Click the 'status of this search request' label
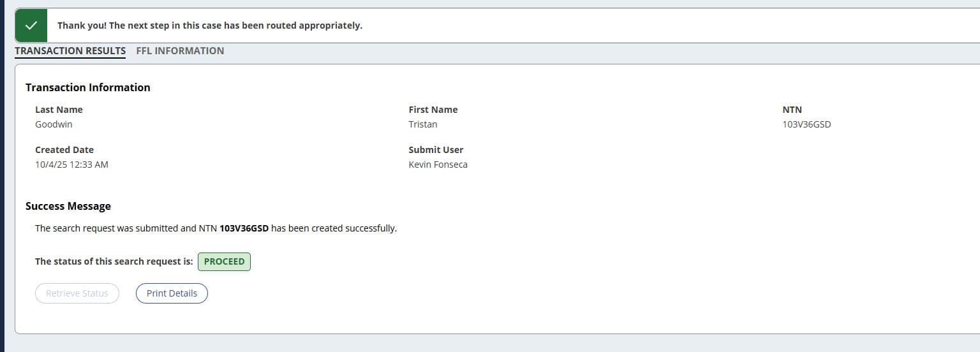 click(114, 261)
